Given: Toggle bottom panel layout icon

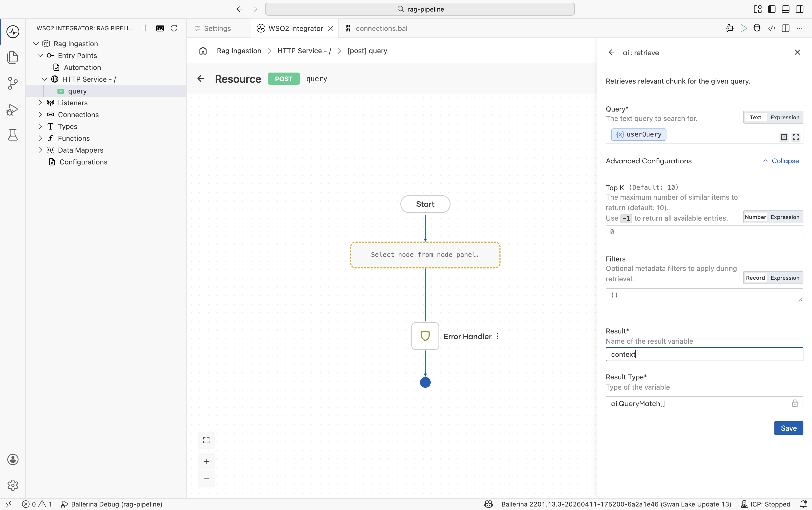Looking at the screenshot, I should [786, 9].
